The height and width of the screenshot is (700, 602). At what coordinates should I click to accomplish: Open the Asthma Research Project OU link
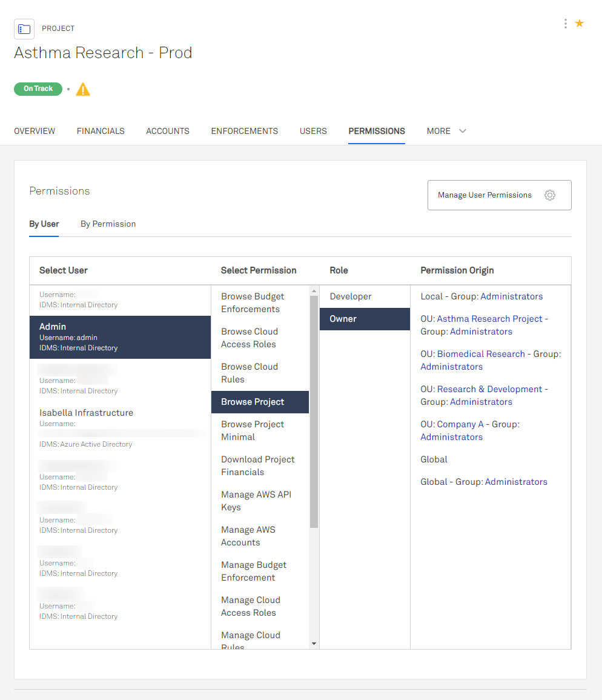click(489, 319)
